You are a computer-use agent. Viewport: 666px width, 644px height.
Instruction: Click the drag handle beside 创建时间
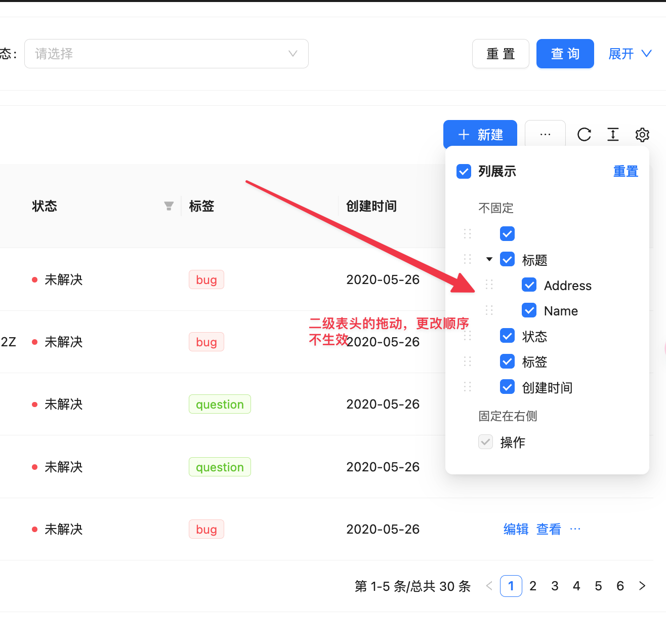pyautogui.click(x=467, y=386)
